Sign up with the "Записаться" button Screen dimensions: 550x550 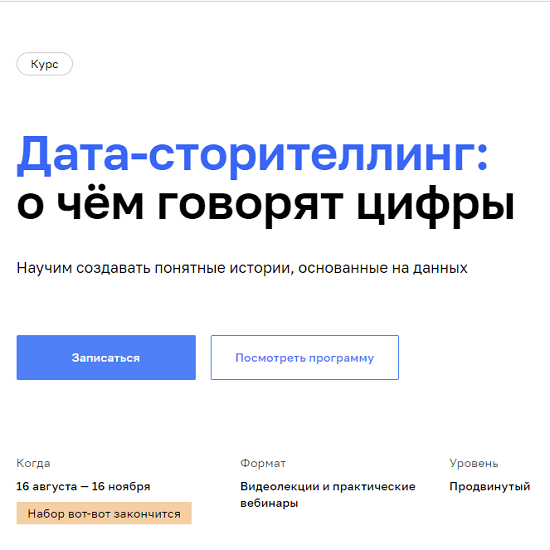tap(106, 357)
